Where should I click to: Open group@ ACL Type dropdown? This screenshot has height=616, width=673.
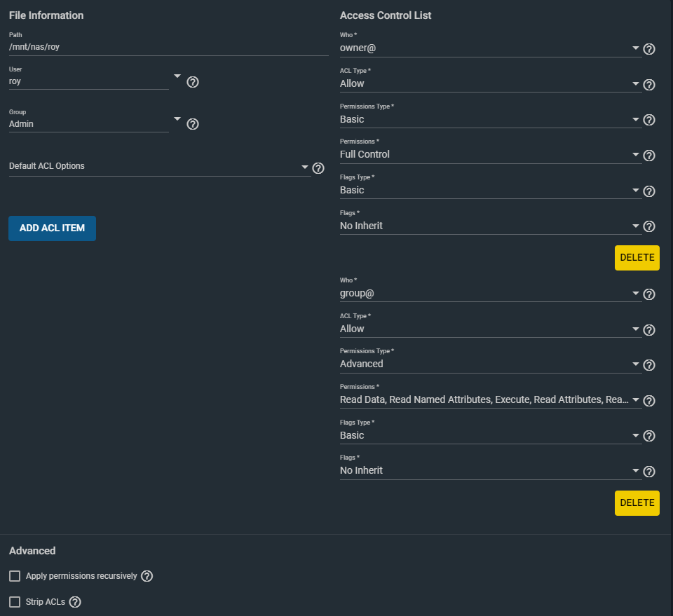point(490,329)
